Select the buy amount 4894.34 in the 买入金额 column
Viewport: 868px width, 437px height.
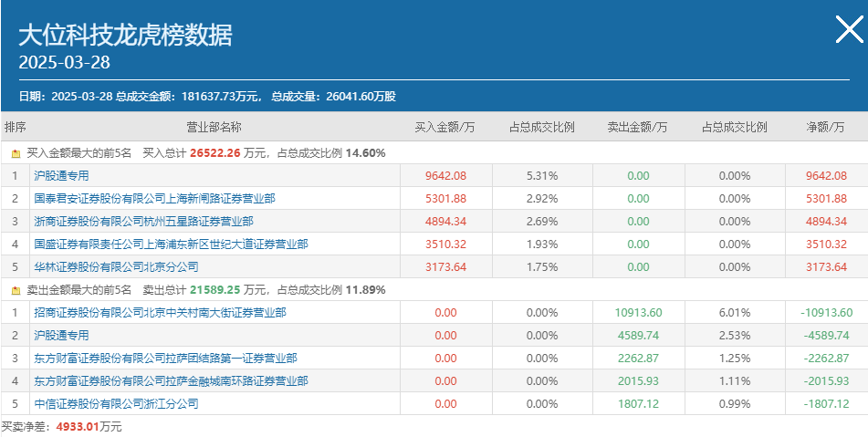coord(445,222)
